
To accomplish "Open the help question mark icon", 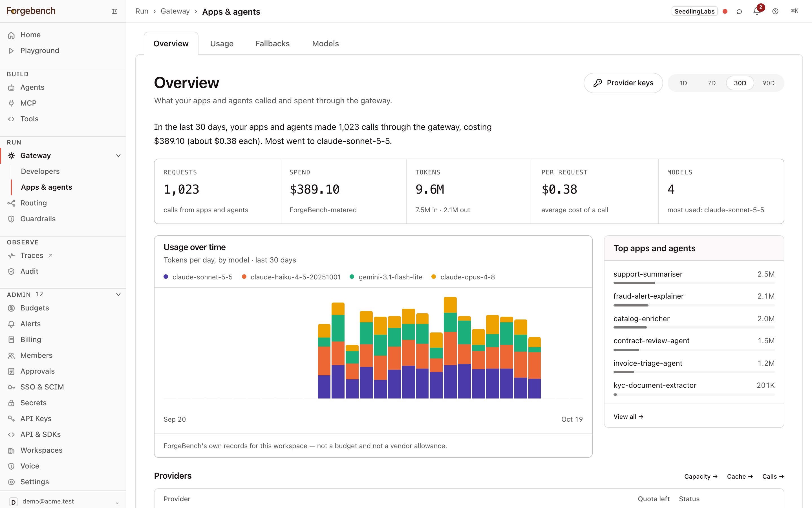I will [x=775, y=11].
